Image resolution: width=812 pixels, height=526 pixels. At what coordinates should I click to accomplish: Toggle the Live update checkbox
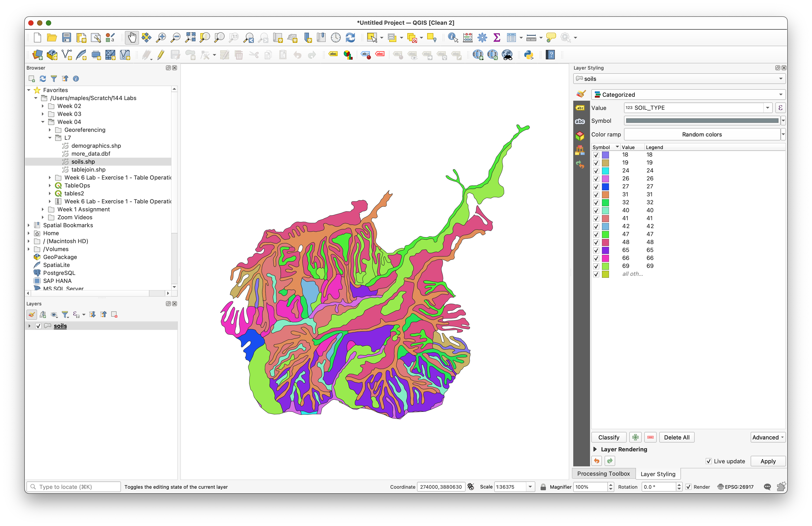click(x=709, y=461)
